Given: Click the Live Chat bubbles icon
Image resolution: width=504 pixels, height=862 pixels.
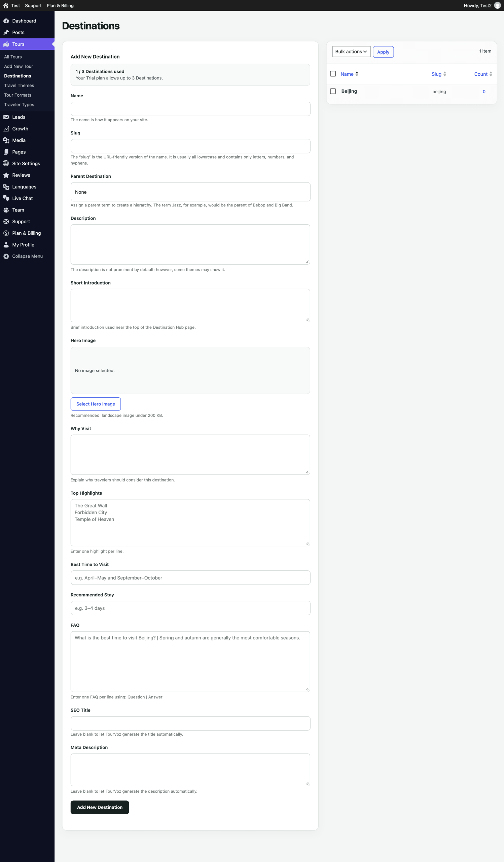Looking at the screenshot, I should click(x=6, y=198).
